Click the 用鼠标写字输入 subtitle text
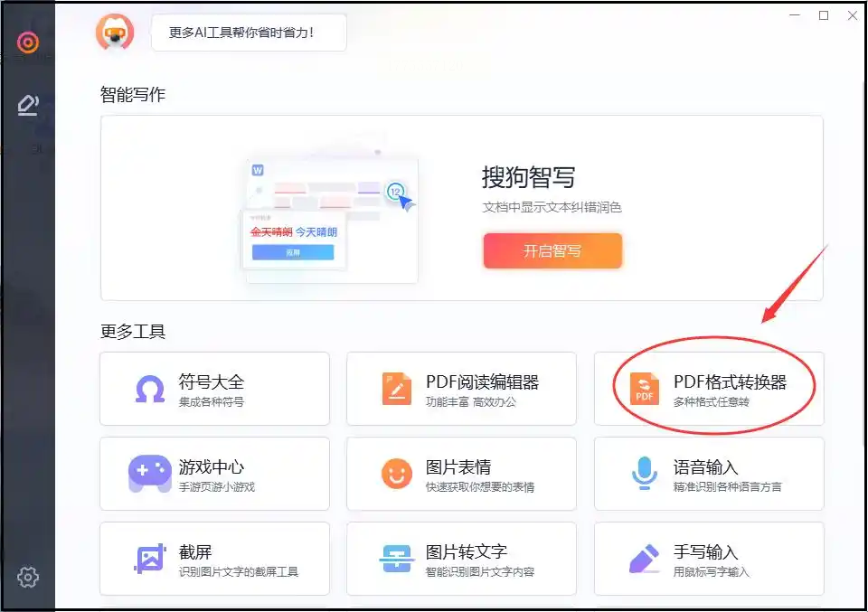Image resolution: width=868 pixels, height=612 pixels. pyautogui.click(x=712, y=571)
